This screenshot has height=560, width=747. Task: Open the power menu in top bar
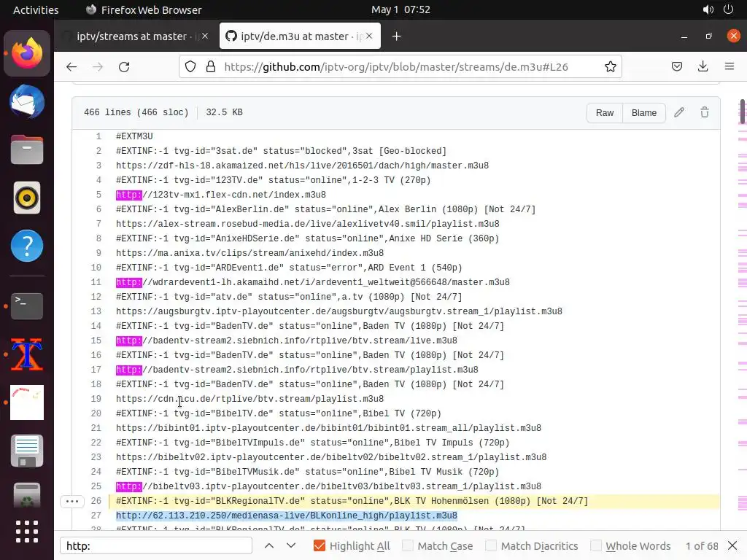pyautogui.click(x=729, y=9)
